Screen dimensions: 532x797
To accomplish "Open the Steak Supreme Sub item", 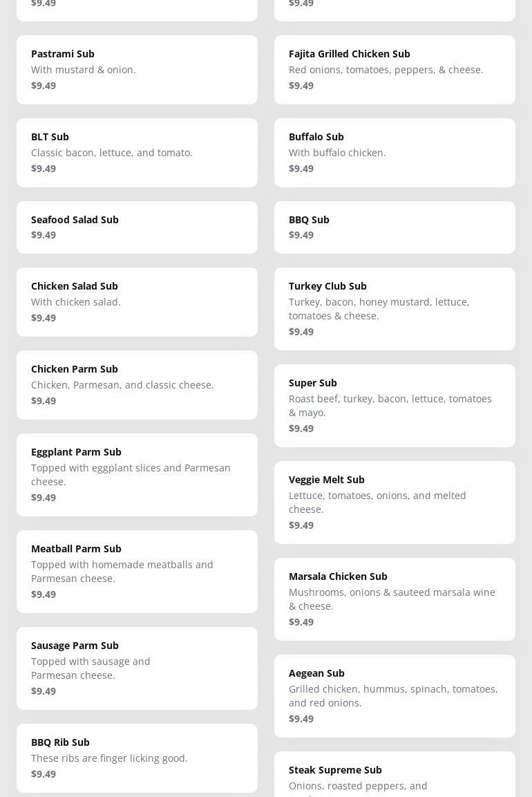I will point(395,778).
